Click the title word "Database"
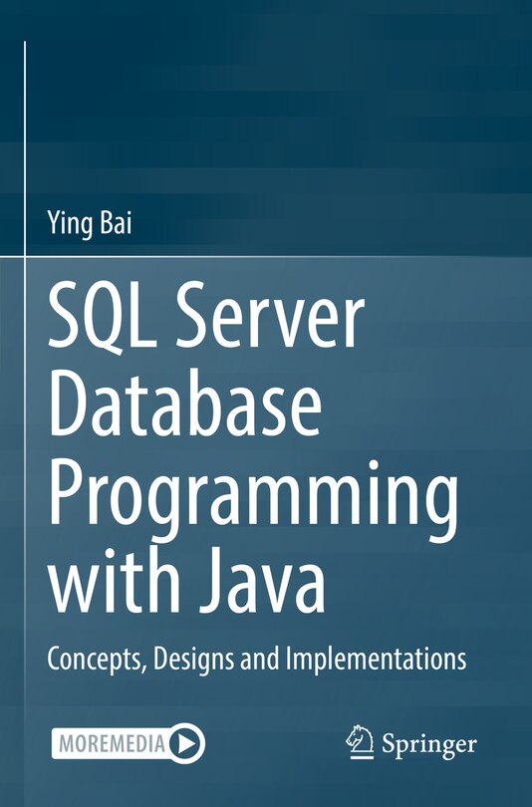The image size is (532, 807). (185, 403)
